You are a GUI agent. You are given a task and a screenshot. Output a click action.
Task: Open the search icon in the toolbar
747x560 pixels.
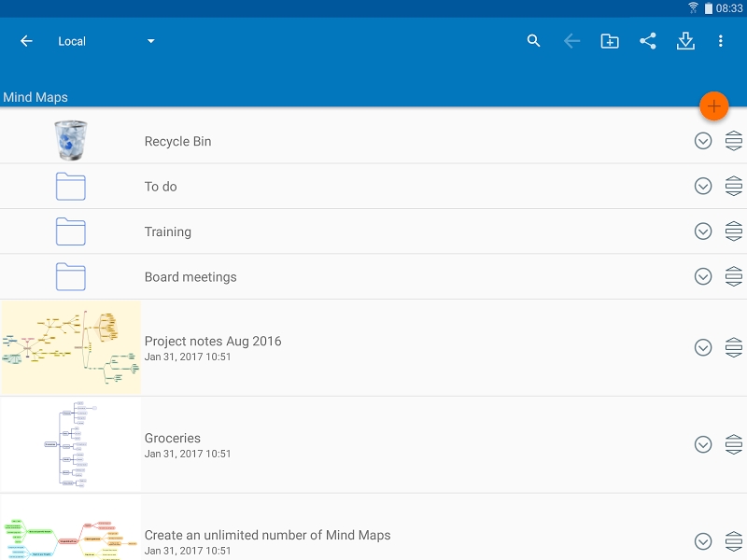coord(533,41)
